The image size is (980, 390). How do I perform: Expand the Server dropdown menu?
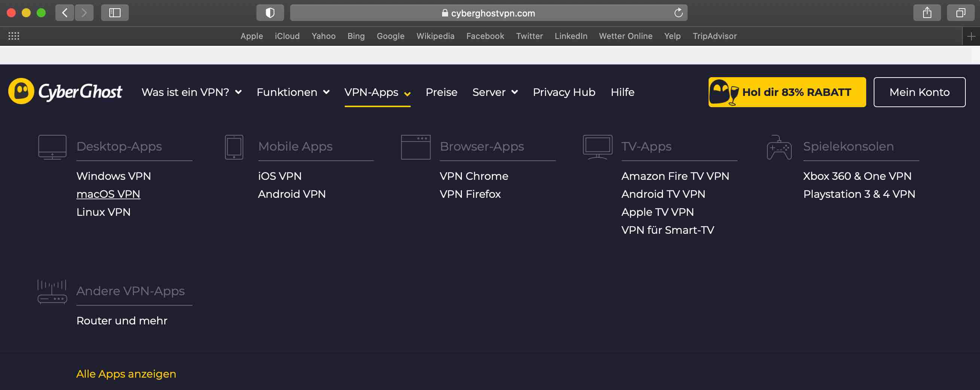(x=495, y=92)
